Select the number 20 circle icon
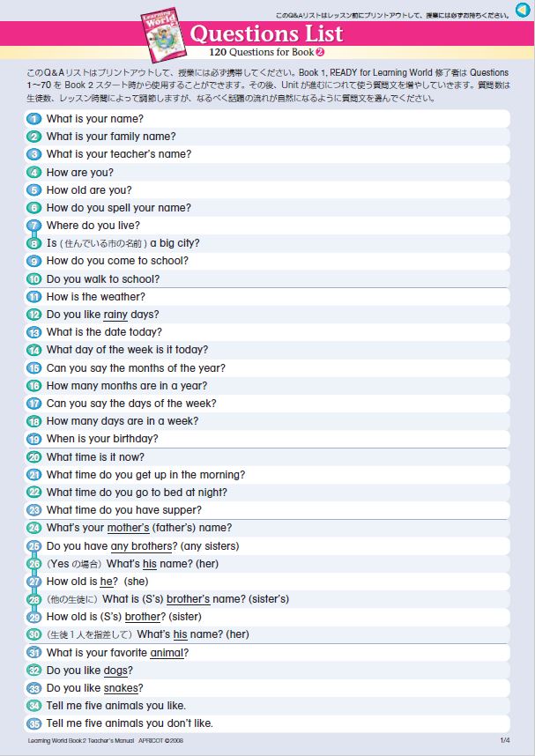The height and width of the screenshot is (756, 535). [x=34, y=457]
